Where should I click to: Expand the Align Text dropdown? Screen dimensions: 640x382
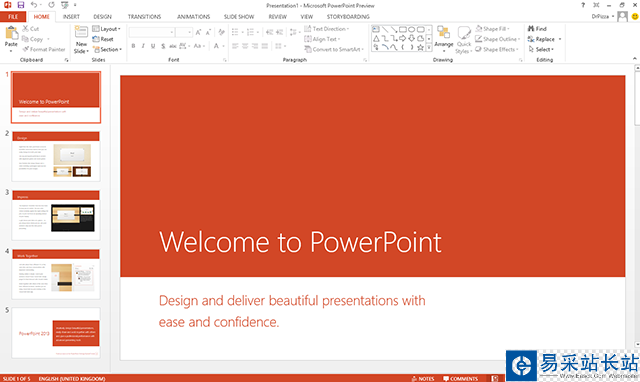(x=322, y=39)
